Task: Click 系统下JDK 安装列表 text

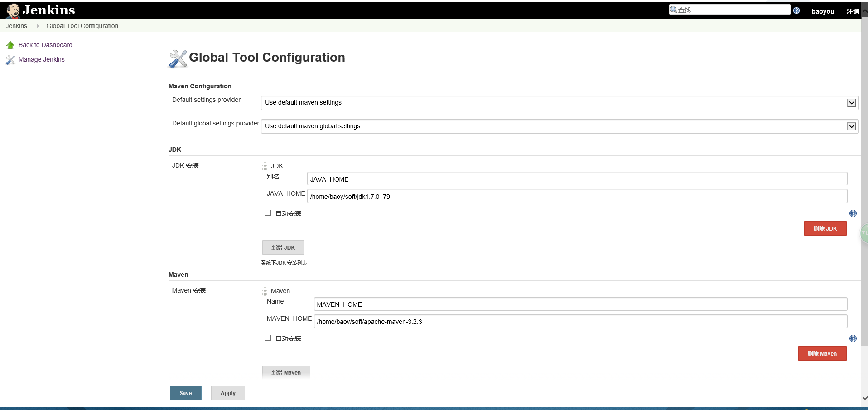Action: [x=284, y=263]
